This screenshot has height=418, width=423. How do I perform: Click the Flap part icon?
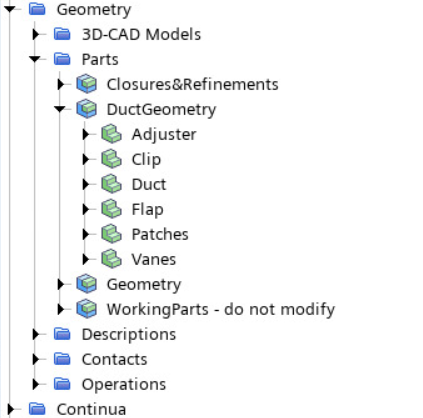111,209
